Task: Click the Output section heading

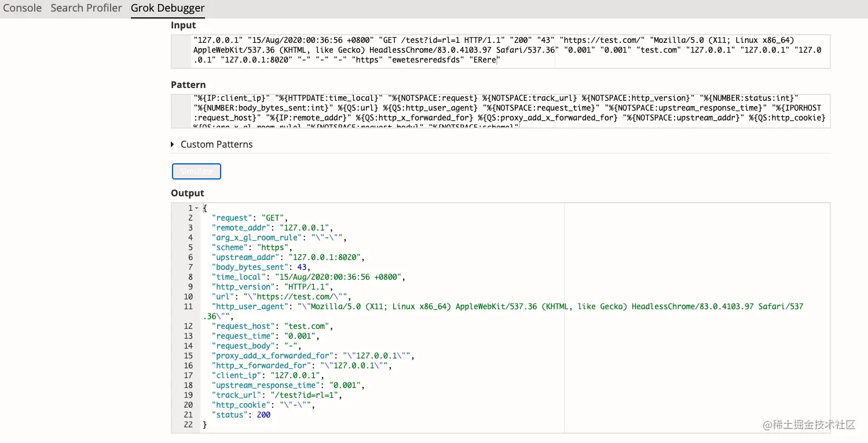Action: click(188, 193)
